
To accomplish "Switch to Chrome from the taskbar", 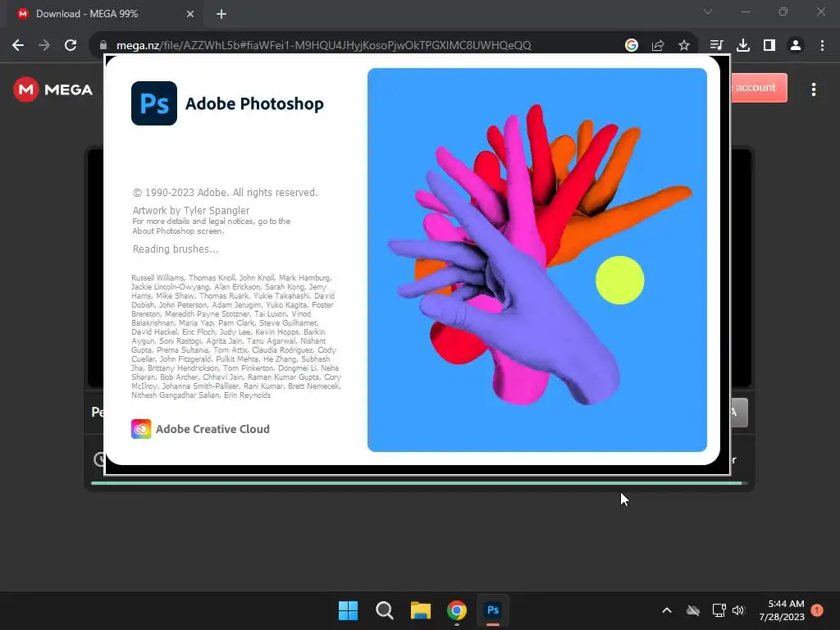I will pyautogui.click(x=457, y=610).
